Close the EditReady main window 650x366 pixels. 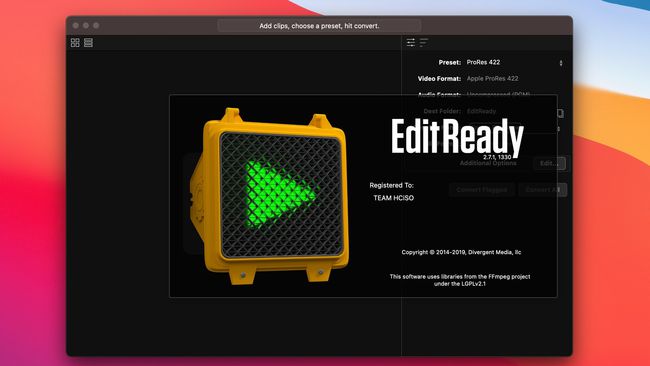pos(76,26)
